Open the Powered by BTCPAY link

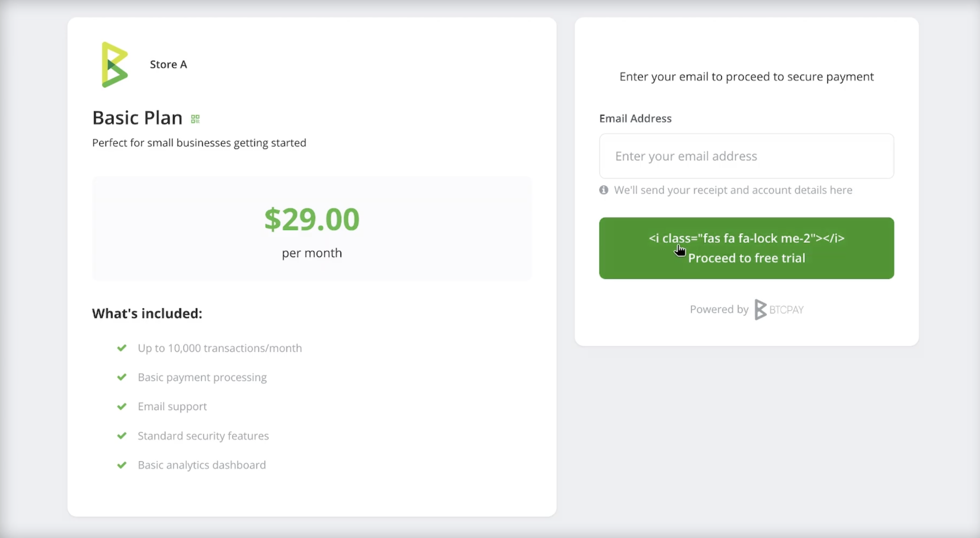coord(746,309)
